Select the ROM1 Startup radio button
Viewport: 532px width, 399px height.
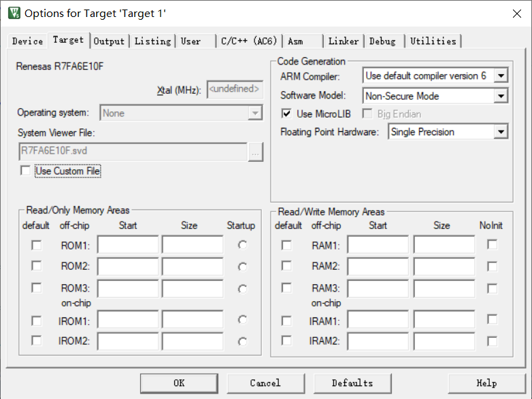tap(243, 245)
